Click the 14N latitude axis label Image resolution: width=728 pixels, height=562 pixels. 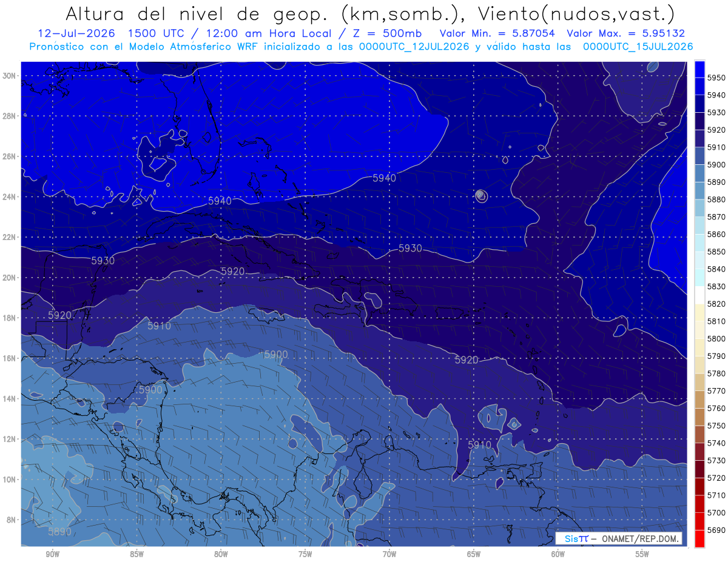[9, 398]
